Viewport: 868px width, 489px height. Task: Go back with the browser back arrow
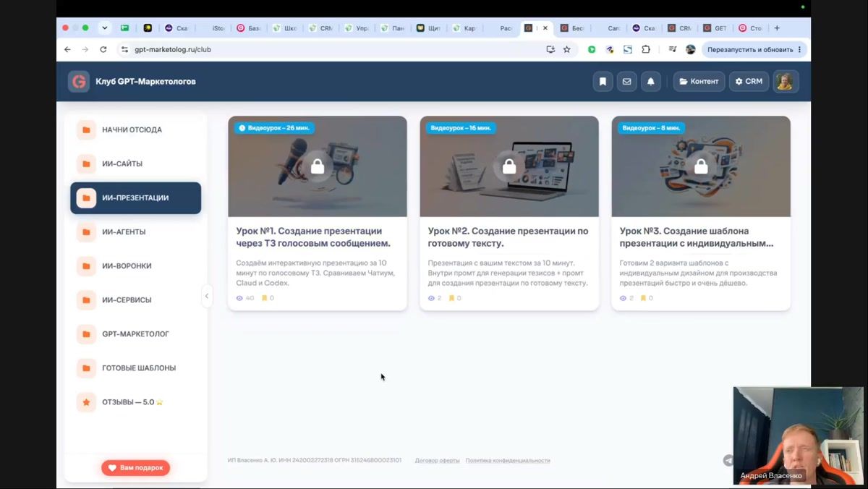coord(67,50)
